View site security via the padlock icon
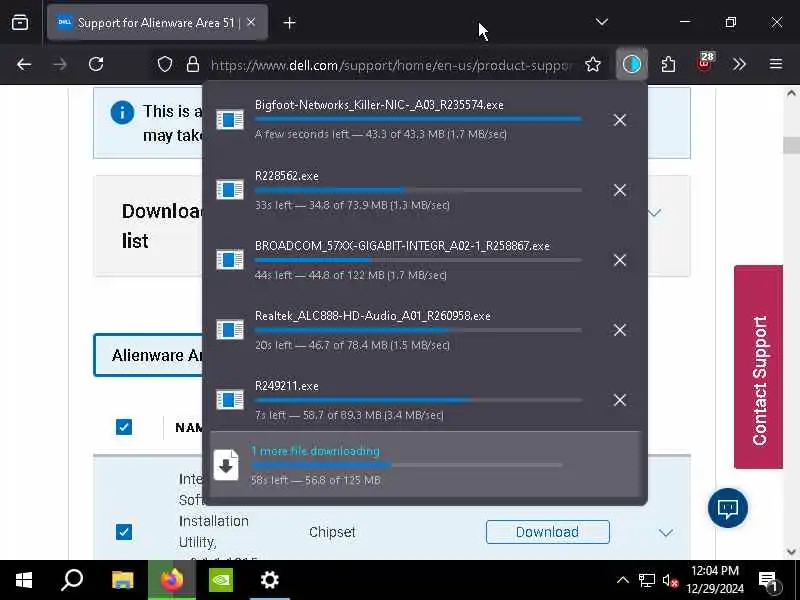800x600 pixels. pyautogui.click(x=192, y=64)
